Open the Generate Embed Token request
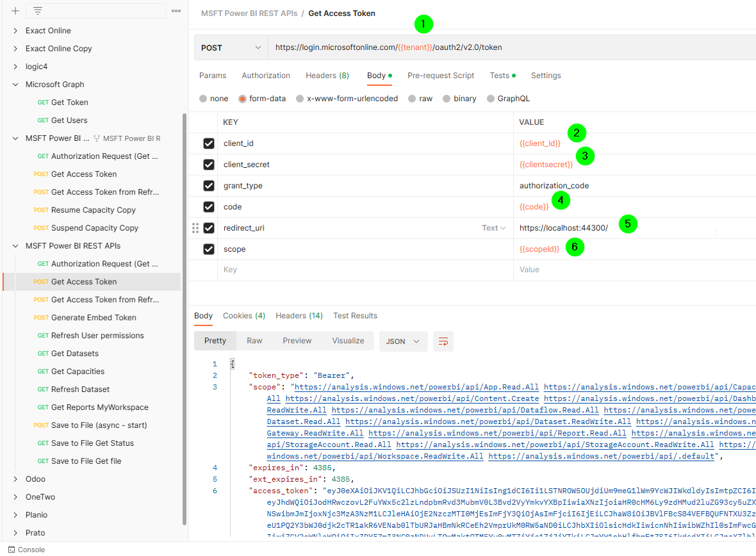Viewport: 756px width, 556px height. coord(94,318)
